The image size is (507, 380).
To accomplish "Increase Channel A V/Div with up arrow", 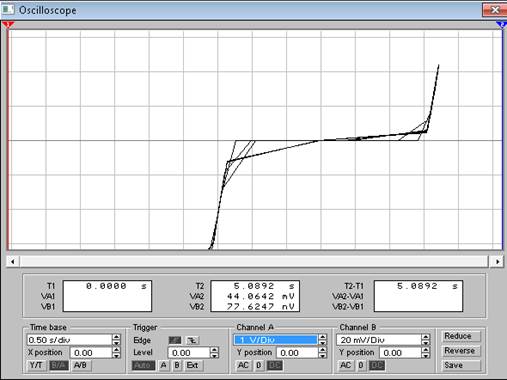I will [323, 337].
